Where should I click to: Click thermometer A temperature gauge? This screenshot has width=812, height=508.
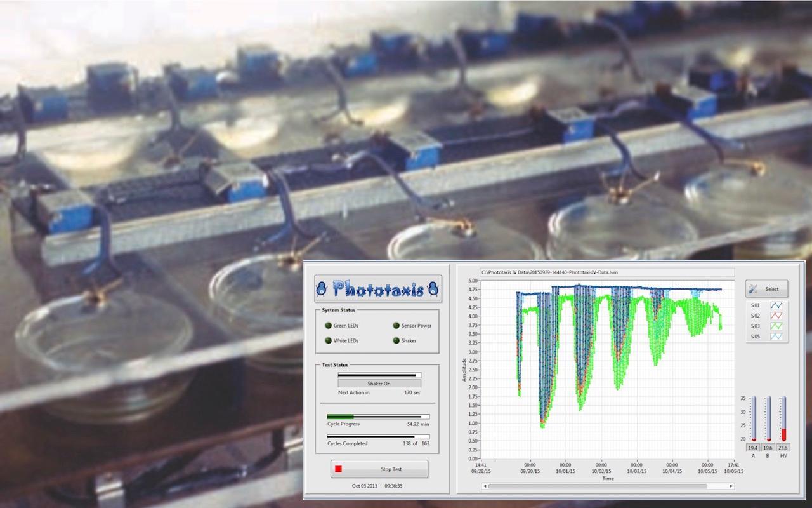pos(753,418)
